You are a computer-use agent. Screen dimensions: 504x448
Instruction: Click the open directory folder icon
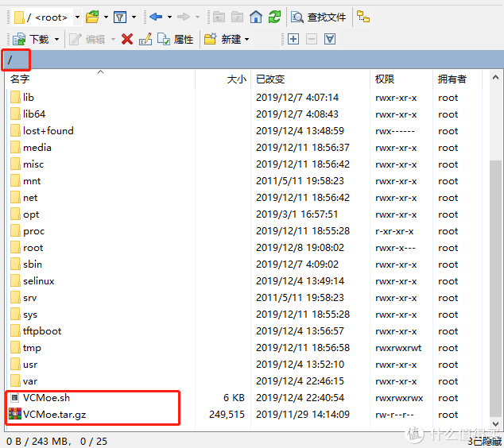pyautogui.click(x=92, y=17)
